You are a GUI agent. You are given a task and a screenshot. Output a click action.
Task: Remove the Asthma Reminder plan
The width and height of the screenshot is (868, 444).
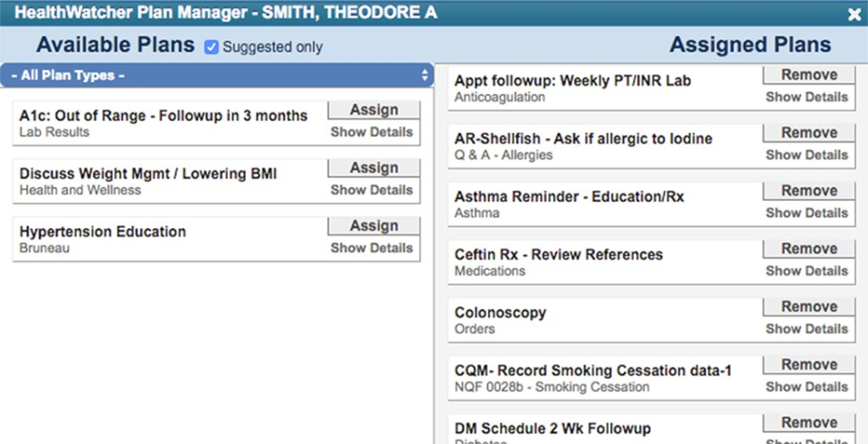click(808, 191)
